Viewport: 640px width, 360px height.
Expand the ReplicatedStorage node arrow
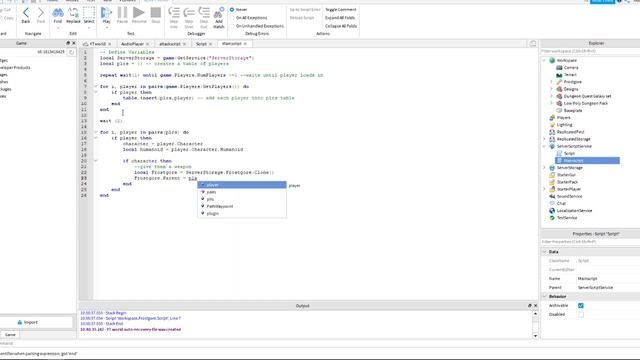[x=544, y=139]
